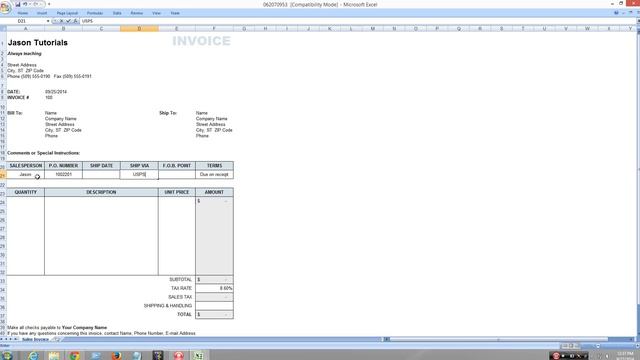Click the salesperson cell containing Jason
This screenshot has height=360, width=640.
pos(25,174)
